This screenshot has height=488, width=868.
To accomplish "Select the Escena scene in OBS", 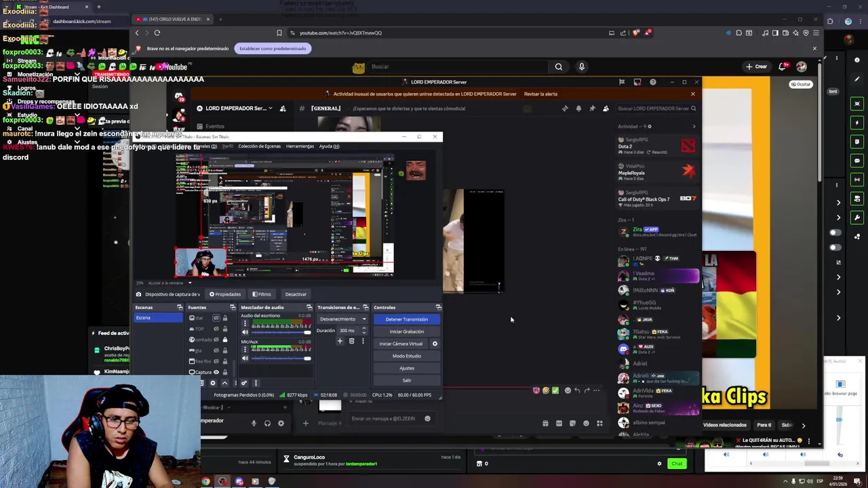I will coord(158,317).
